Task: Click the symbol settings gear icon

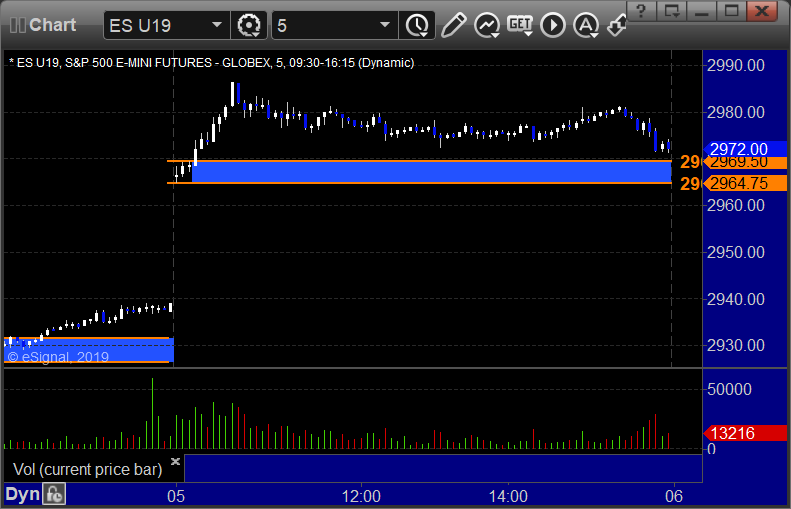Action: (x=249, y=25)
